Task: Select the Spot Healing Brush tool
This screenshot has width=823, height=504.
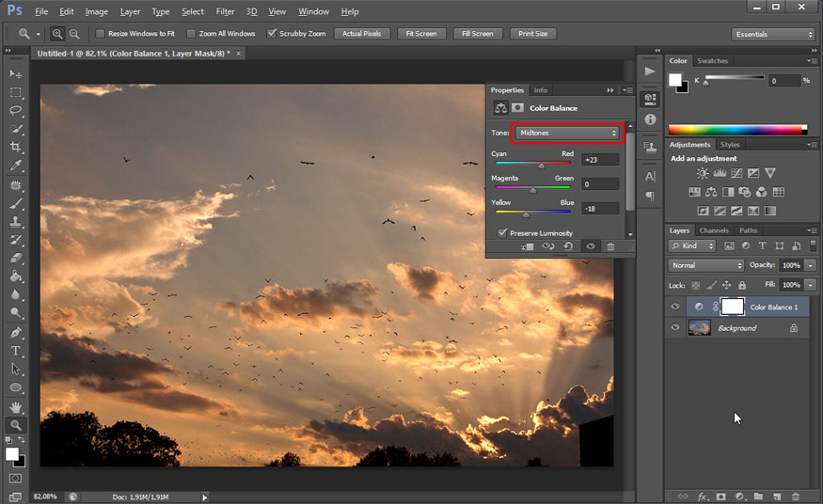Action: [16, 185]
